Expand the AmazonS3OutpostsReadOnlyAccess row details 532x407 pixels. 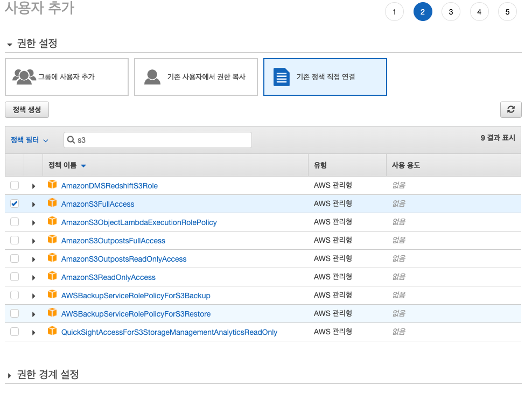pos(33,259)
